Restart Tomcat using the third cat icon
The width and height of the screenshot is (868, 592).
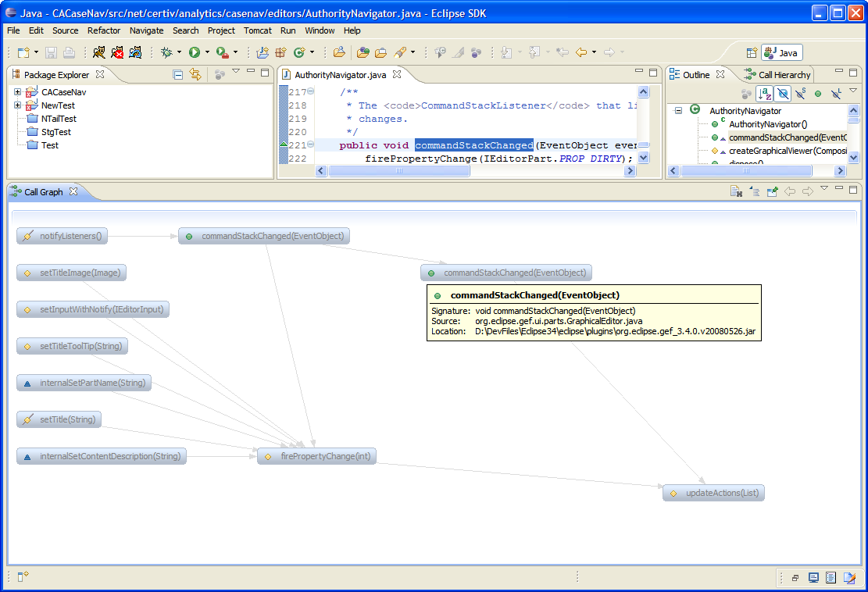tap(135, 52)
